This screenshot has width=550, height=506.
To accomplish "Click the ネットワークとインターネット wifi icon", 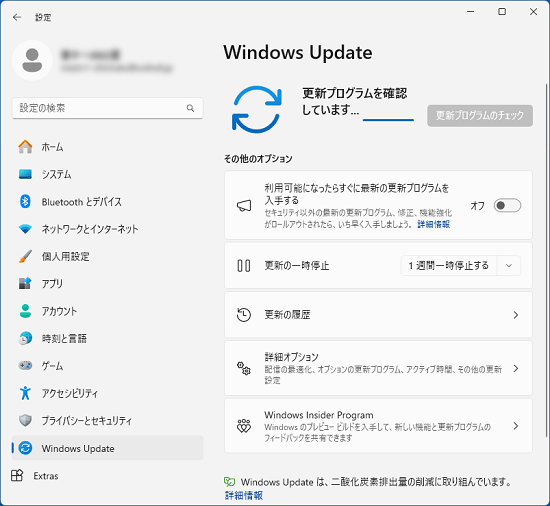I will pos(25,229).
